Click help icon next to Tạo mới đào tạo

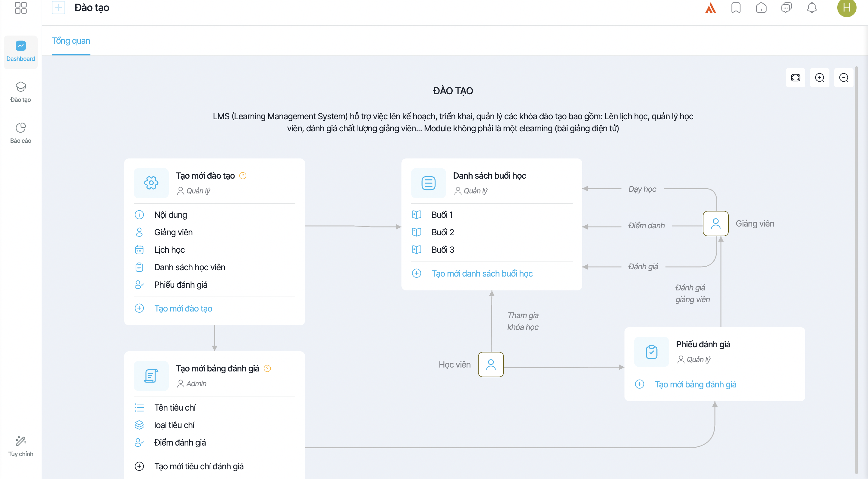coord(243,176)
